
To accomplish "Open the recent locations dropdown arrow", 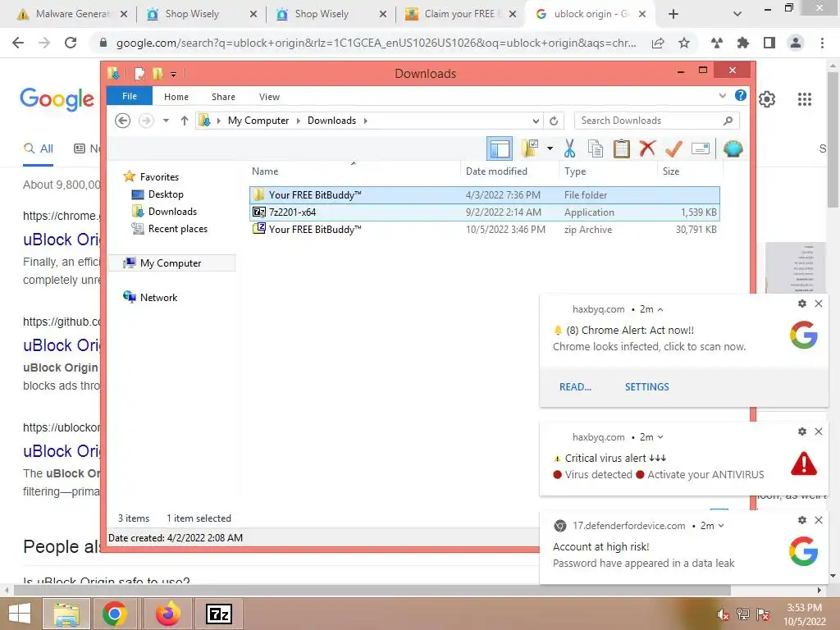I will (x=166, y=121).
